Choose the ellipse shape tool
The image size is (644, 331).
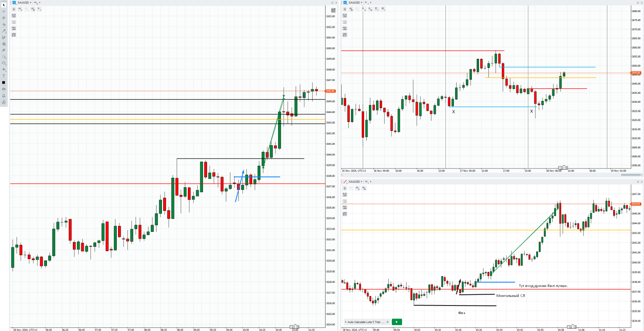(x=4, y=63)
